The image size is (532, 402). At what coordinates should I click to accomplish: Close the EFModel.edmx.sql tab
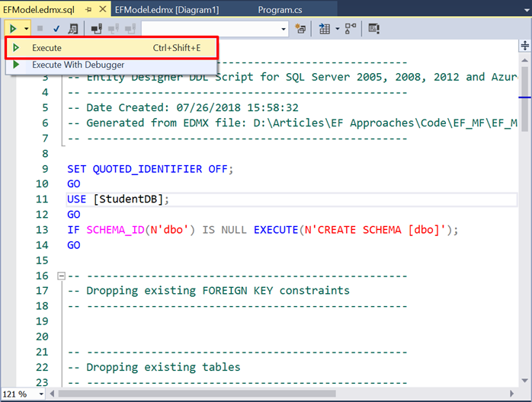pyautogui.click(x=102, y=9)
